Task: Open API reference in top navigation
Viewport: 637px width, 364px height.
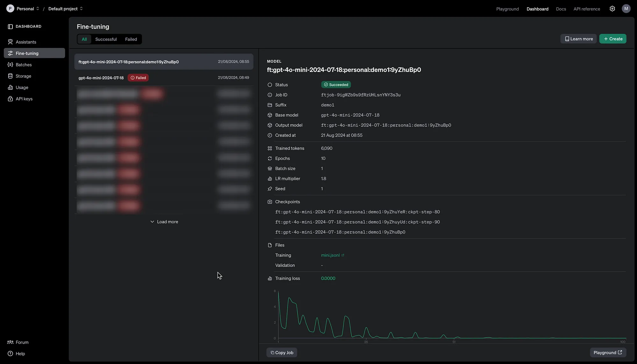Action: [587, 9]
